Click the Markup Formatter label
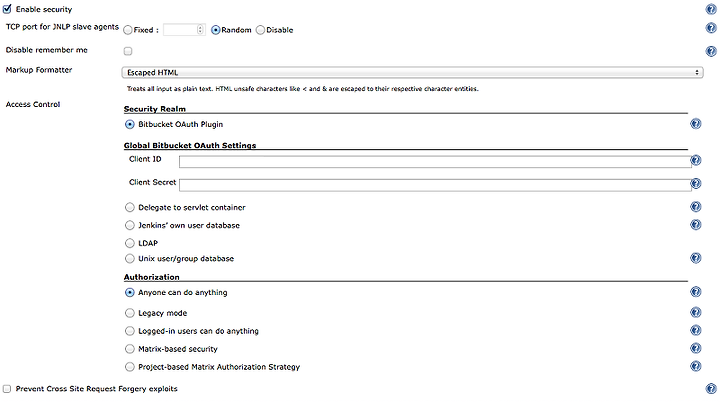 (39, 70)
